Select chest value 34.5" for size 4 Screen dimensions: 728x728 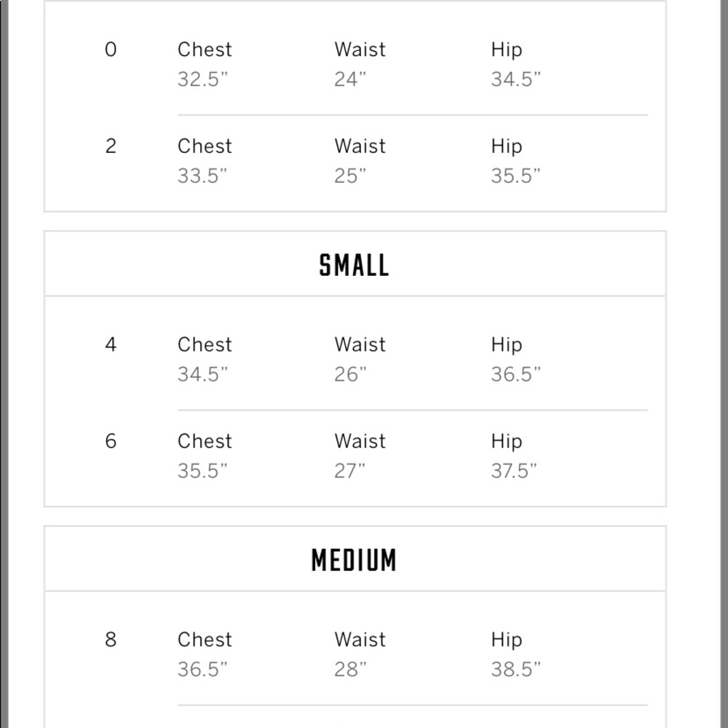[202, 374]
